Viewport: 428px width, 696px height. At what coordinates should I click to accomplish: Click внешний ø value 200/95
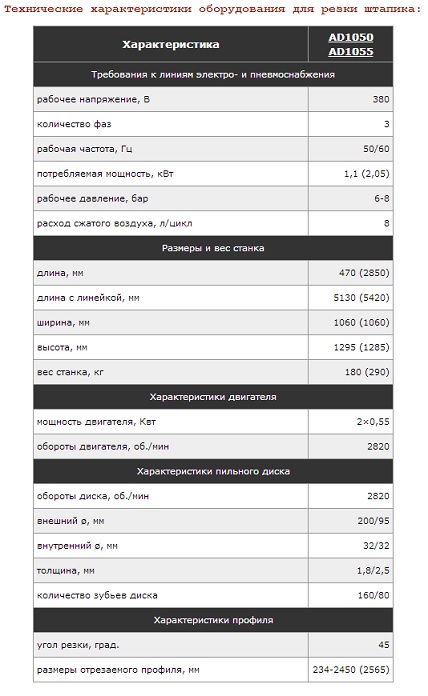[373, 521]
